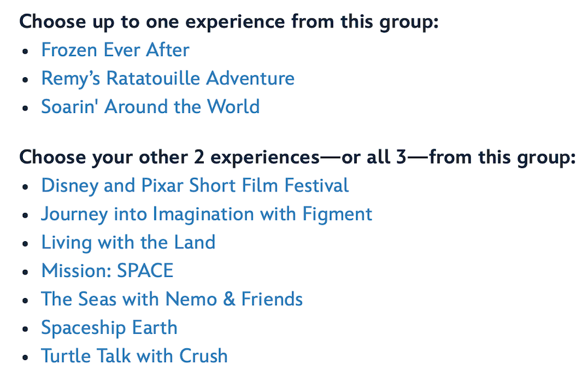588x381 pixels.
Task: Open the Mission: SPACE link
Action: 107,271
